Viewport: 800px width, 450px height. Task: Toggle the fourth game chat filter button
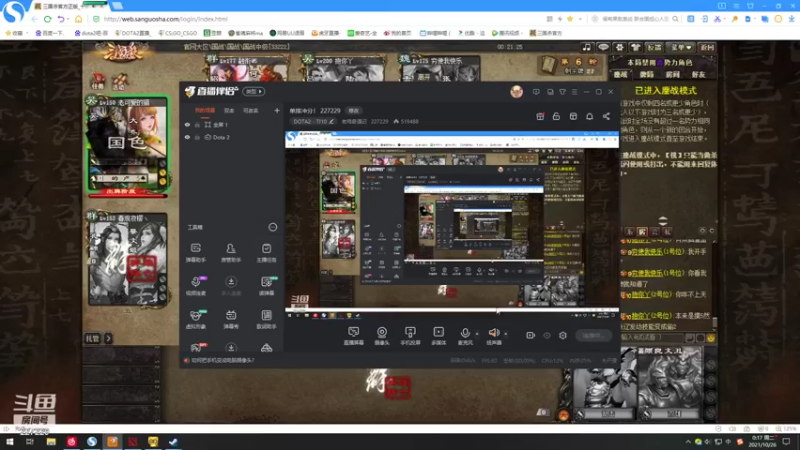point(667,232)
